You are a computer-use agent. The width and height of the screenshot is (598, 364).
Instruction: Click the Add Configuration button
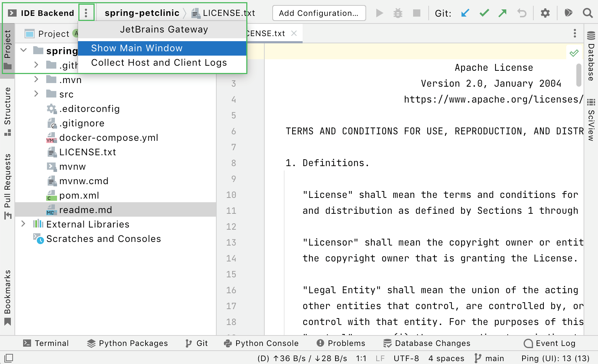pos(319,13)
